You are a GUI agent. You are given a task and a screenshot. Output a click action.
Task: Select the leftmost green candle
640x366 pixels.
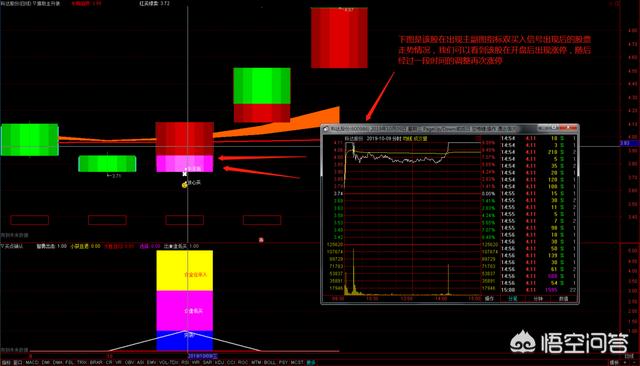click(x=29, y=140)
